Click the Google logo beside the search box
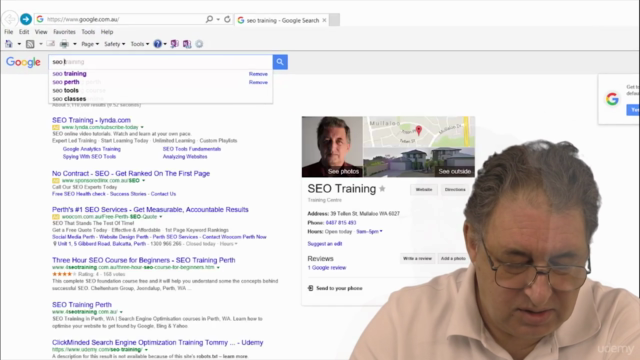 23,62
